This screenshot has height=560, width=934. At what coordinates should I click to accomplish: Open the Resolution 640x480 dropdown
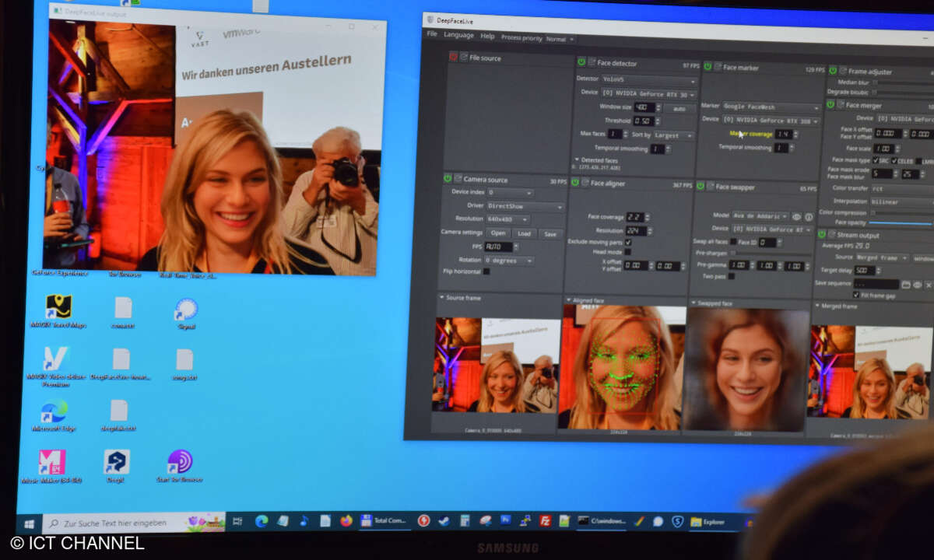(508, 219)
